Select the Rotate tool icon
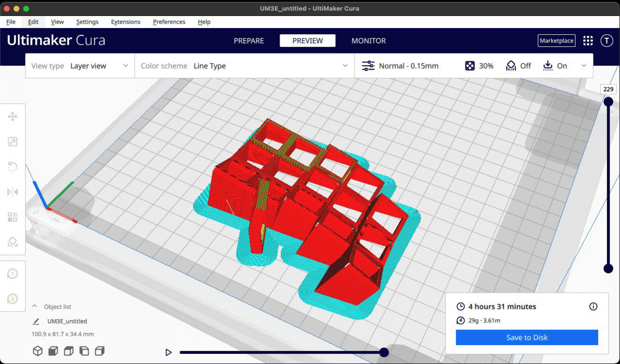This screenshot has height=364, width=620. coord(13,167)
